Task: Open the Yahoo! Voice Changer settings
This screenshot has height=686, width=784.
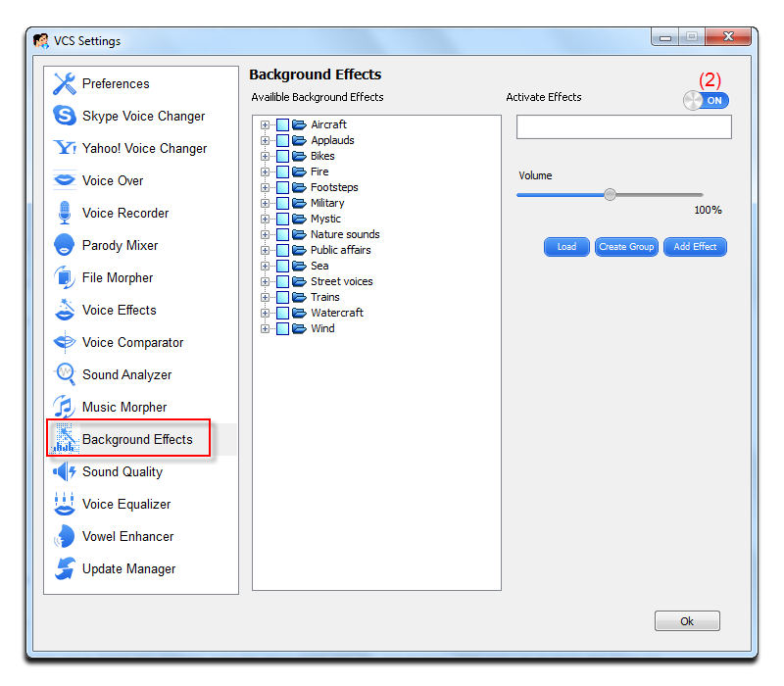Action: pyautogui.click(x=128, y=148)
